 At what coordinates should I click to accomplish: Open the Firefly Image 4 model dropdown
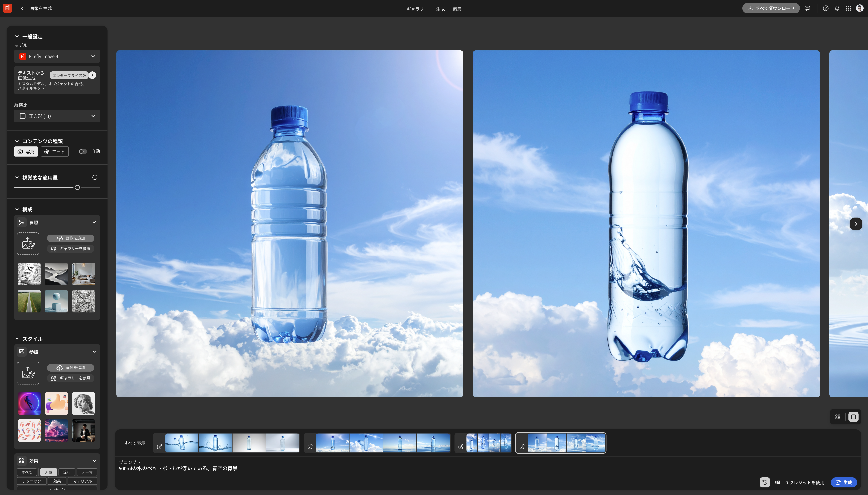tap(56, 56)
